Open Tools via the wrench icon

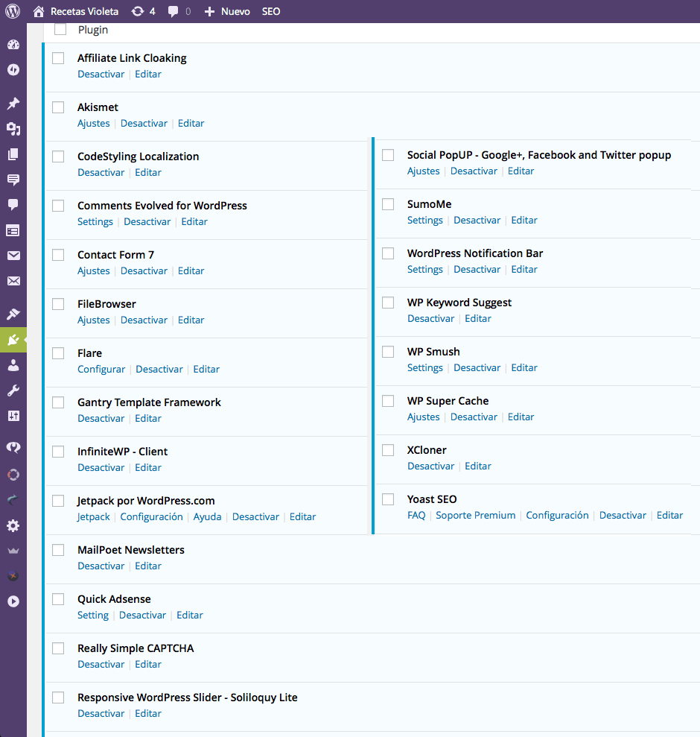13,390
